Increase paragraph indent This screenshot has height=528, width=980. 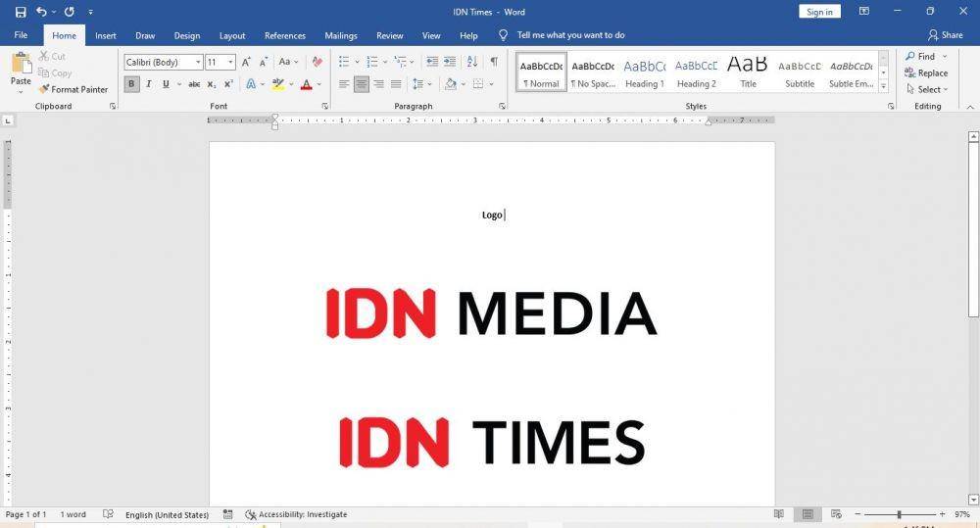coord(450,62)
